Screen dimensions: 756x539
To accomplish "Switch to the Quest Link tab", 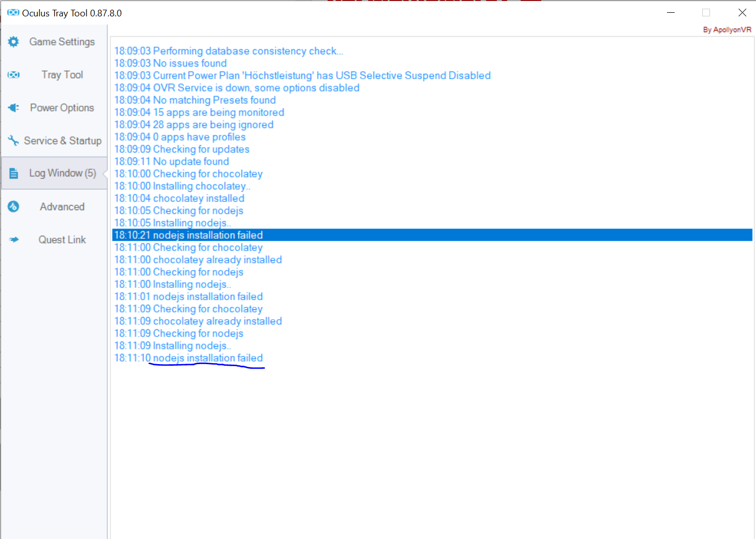I will point(54,239).
